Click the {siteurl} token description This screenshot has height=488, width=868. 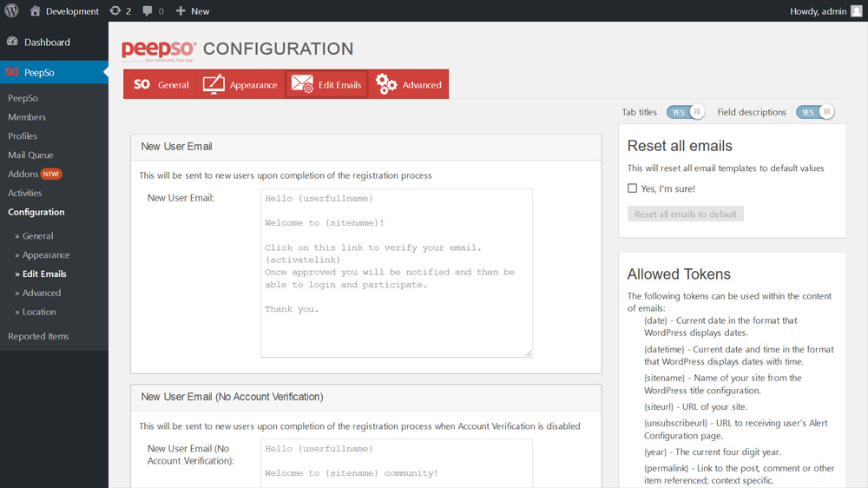tap(695, 406)
